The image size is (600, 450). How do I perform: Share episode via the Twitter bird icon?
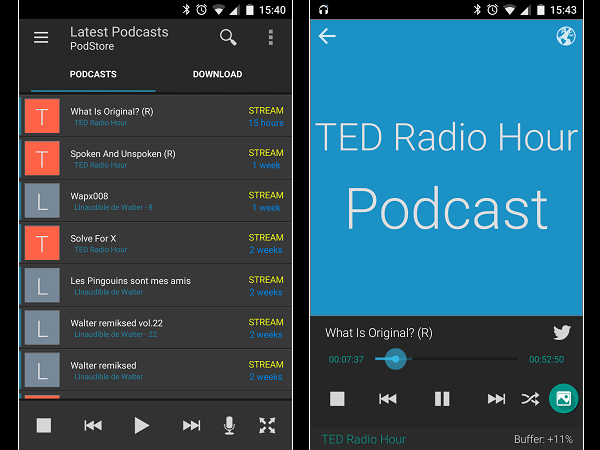click(562, 333)
